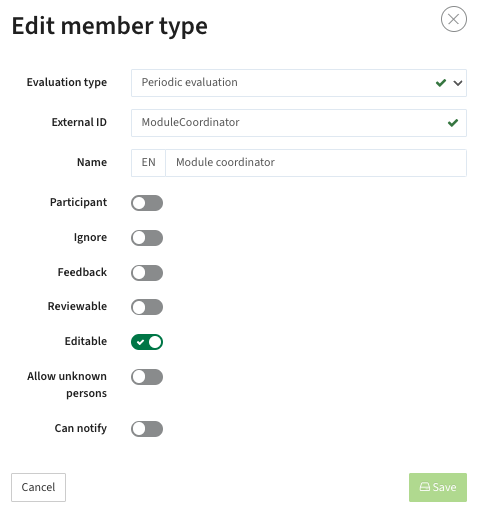Expand the Evaluation type dropdown chevron
The image size is (478, 511).
[458, 83]
